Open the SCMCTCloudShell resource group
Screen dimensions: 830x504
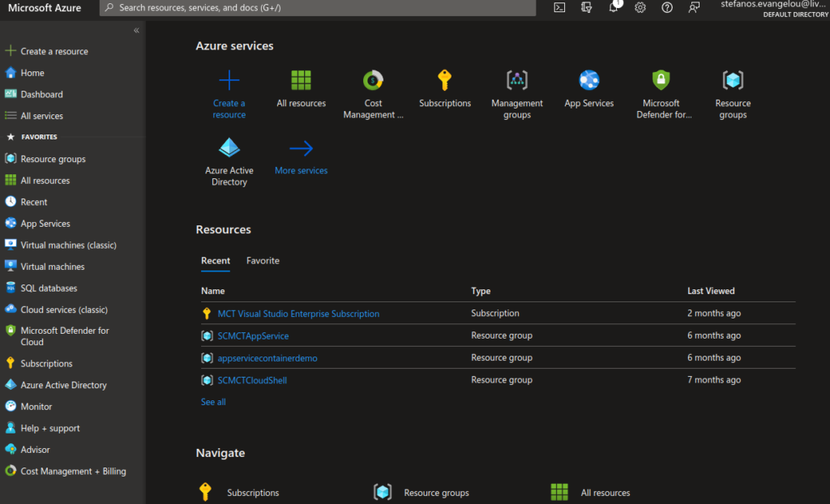252,380
